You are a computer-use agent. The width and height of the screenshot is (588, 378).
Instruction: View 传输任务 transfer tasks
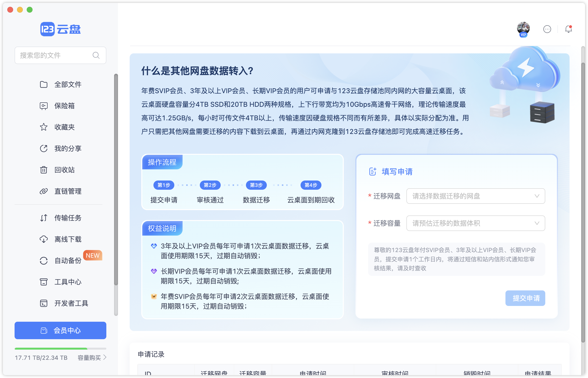[x=68, y=218]
